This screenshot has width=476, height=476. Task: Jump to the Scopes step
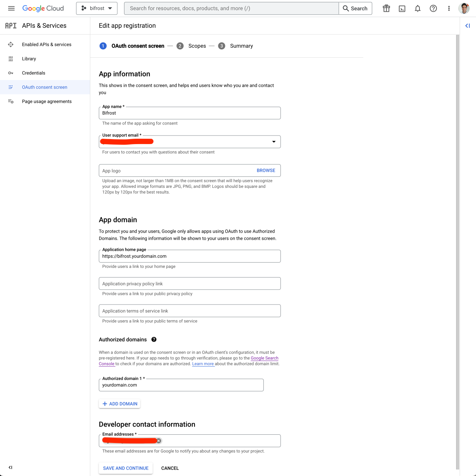191,46
